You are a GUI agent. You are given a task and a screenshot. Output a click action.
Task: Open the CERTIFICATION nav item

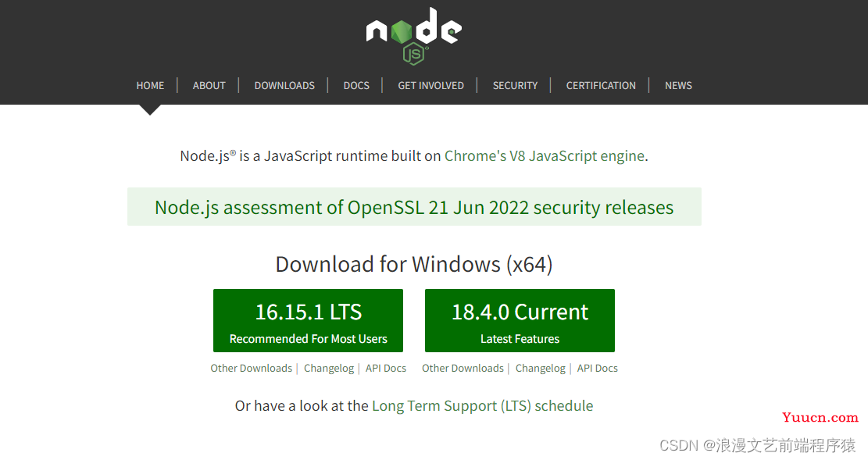tap(601, 86)
